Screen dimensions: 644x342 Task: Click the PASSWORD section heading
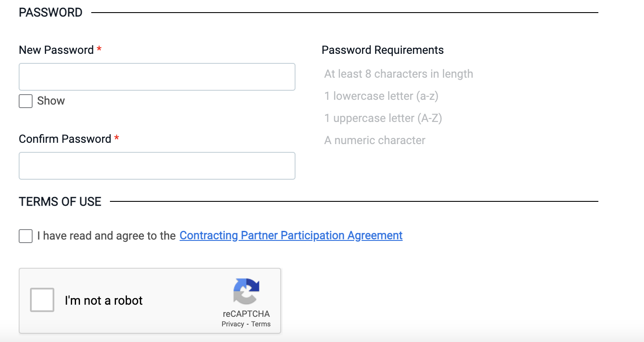tap(50, 12)
